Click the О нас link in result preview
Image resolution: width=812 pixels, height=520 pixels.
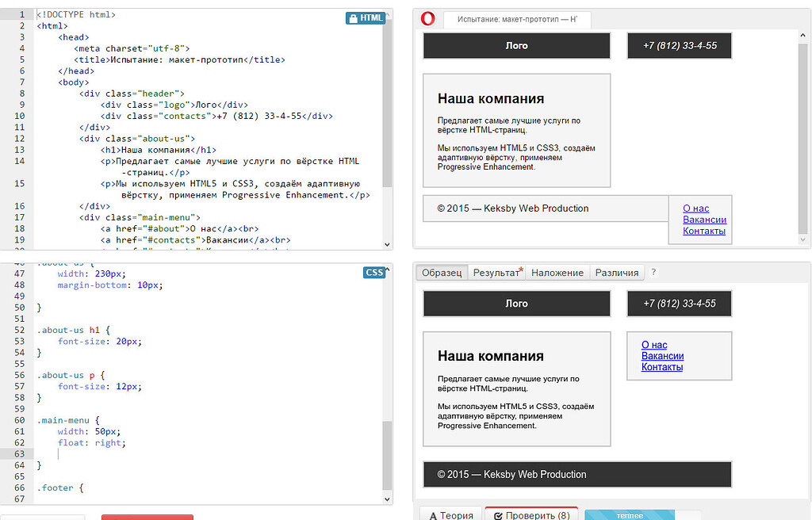pos(695,209)
